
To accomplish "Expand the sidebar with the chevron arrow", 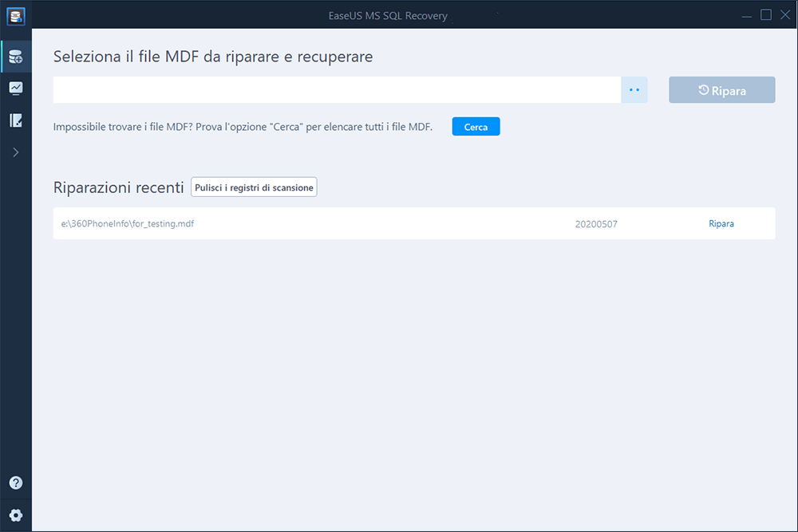I will pos(16,152).
